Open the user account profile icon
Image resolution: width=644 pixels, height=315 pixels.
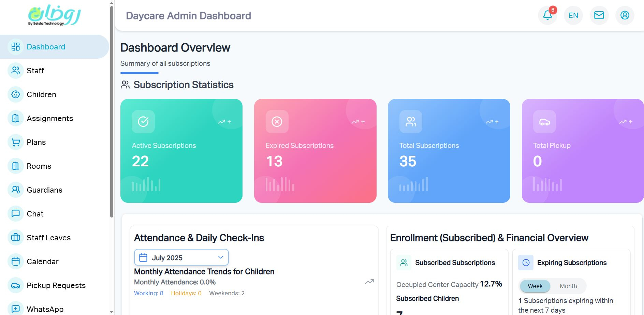[x=625, y=15]
